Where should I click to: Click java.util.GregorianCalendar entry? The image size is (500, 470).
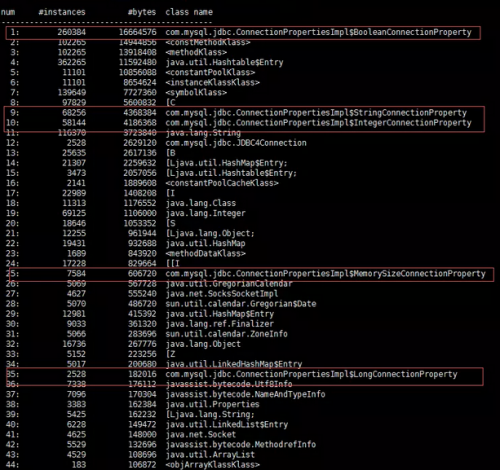pos(229,284)
